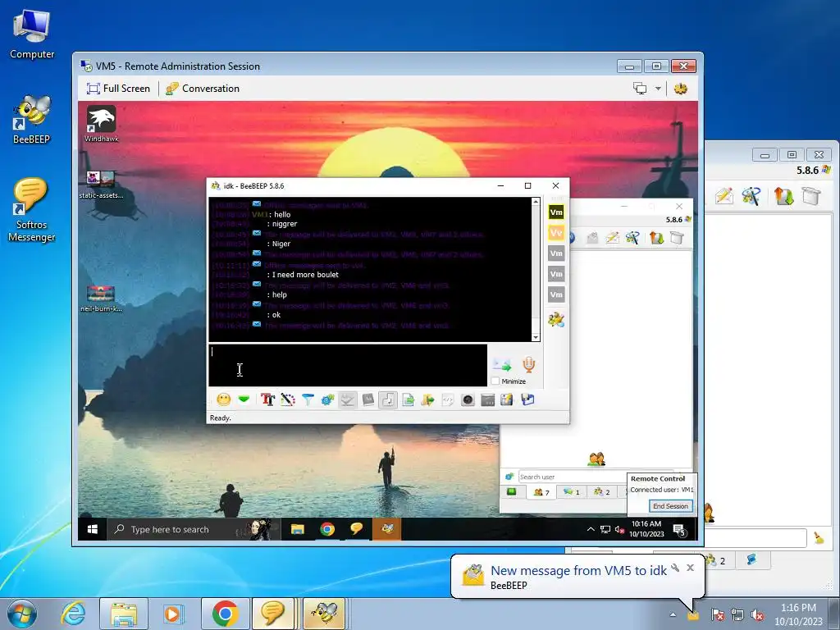
Task: Click into the black message input box
Action: click(348, 365)
